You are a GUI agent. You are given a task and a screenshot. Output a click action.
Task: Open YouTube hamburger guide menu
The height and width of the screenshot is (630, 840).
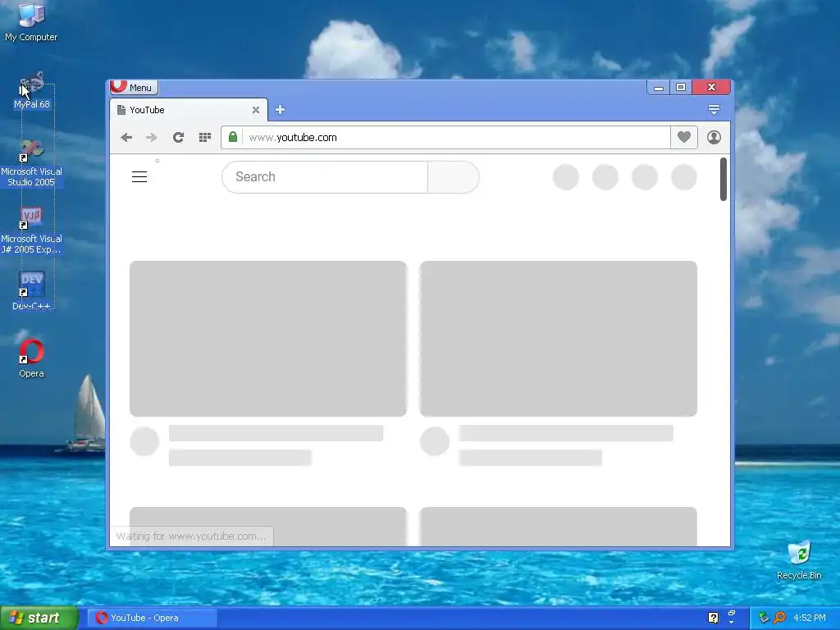(x=139, y=177)
